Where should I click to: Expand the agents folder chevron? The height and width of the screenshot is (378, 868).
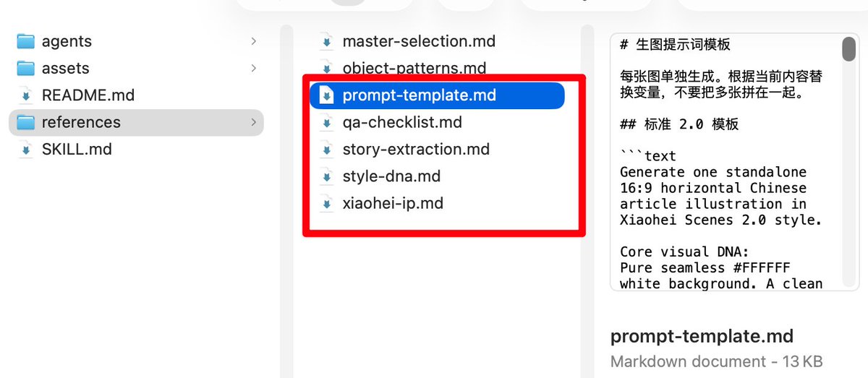(253, 41)
